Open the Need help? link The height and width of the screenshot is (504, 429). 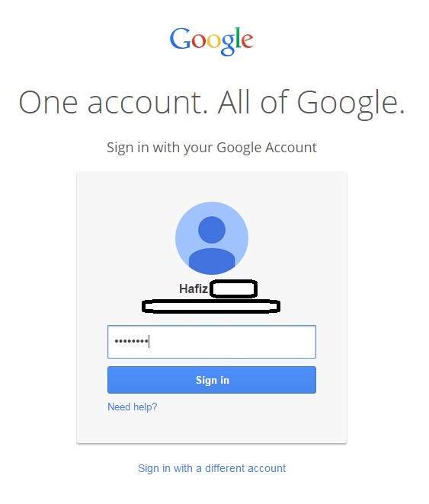[x=132, y=407]
